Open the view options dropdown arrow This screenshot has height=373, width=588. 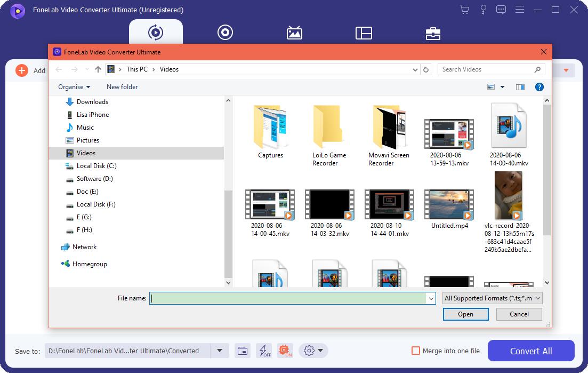point(503,87)
